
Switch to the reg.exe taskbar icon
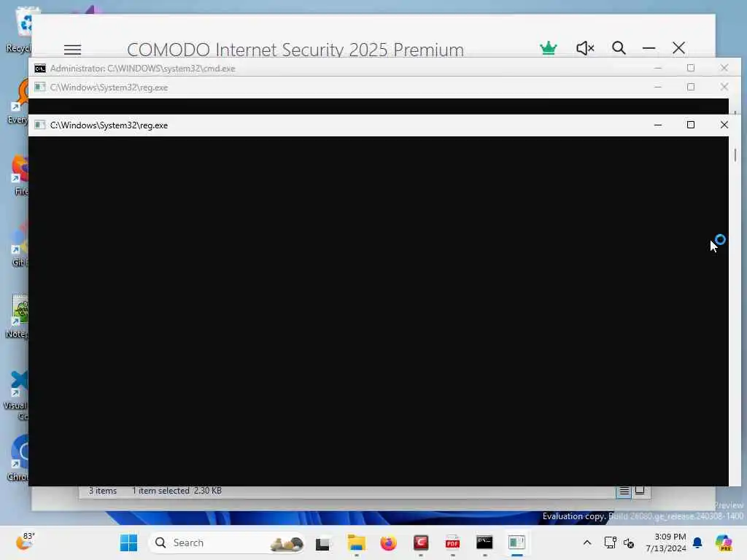(517, 542)
